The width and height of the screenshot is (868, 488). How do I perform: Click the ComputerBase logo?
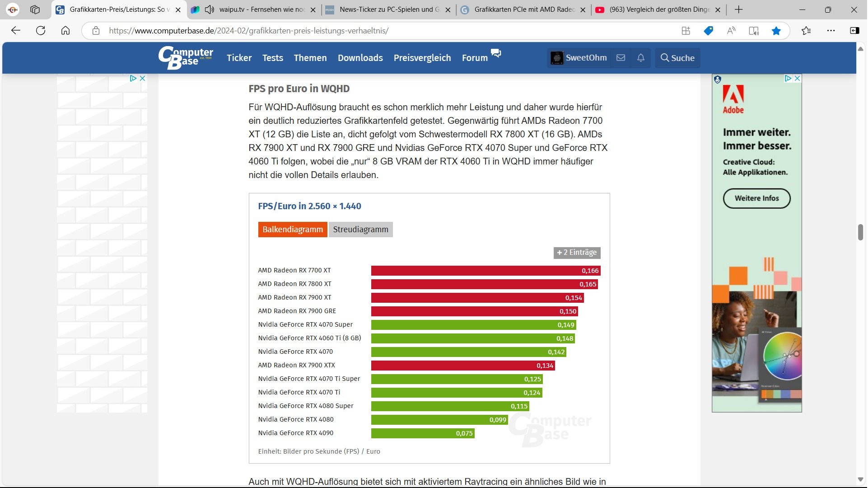(186, 58)
